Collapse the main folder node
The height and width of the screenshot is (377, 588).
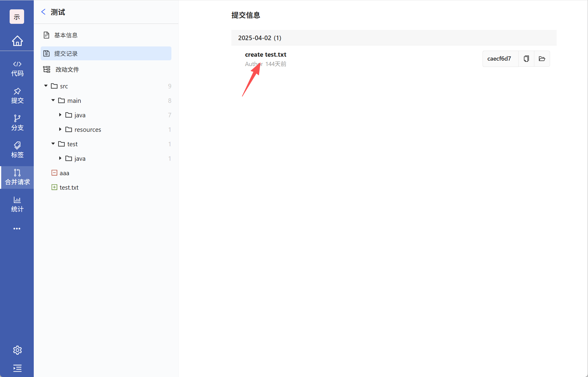click(53, 100)
